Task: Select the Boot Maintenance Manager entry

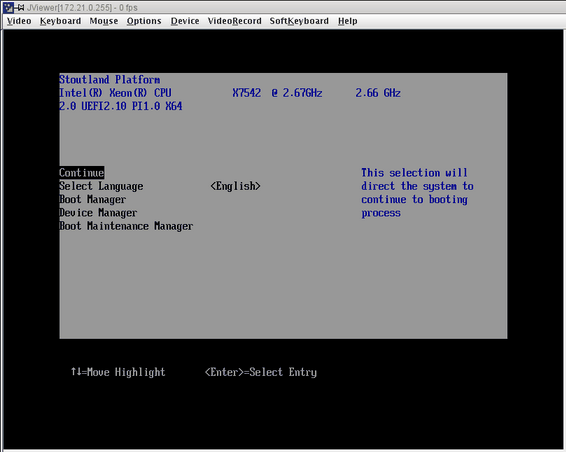Action: click(x=126, y=226)
